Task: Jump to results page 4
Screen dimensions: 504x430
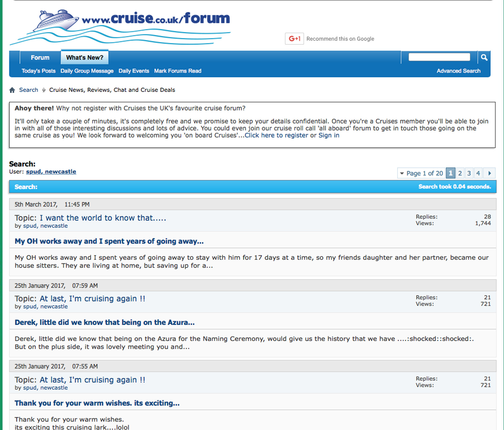Action: click(x=478, y=173)
